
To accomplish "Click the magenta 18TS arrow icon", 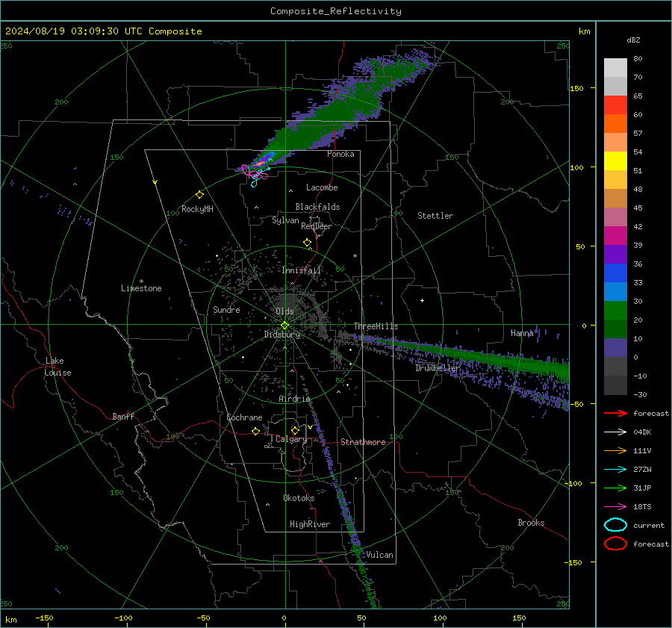I will [x=615, y=507].
